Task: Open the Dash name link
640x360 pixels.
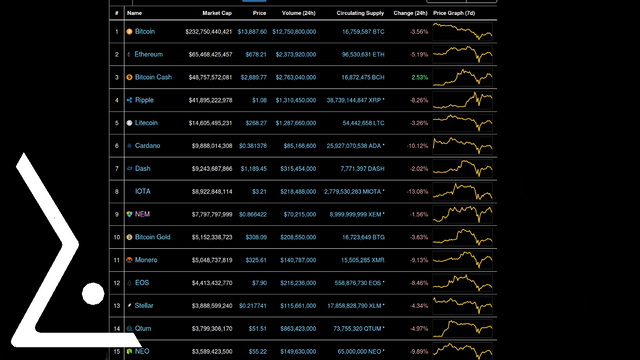Action: pyautogui.click(x=142, y=169)
